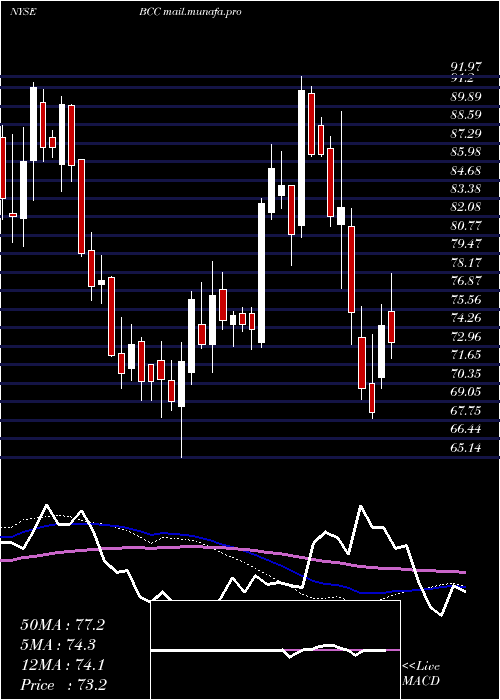This screenshot has height=700, width=500.
Task: Click the 89.89 price axis label
Action: 466,97
